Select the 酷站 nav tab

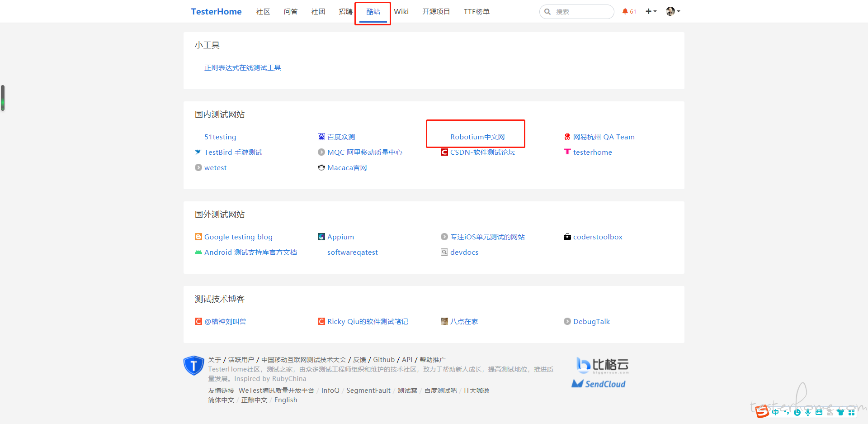click(x=373, y=11)
